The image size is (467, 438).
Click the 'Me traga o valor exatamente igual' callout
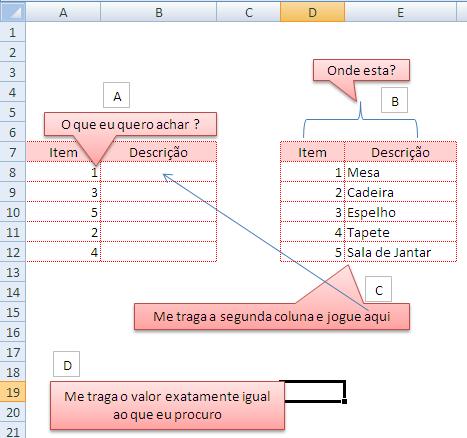[167, 405]
